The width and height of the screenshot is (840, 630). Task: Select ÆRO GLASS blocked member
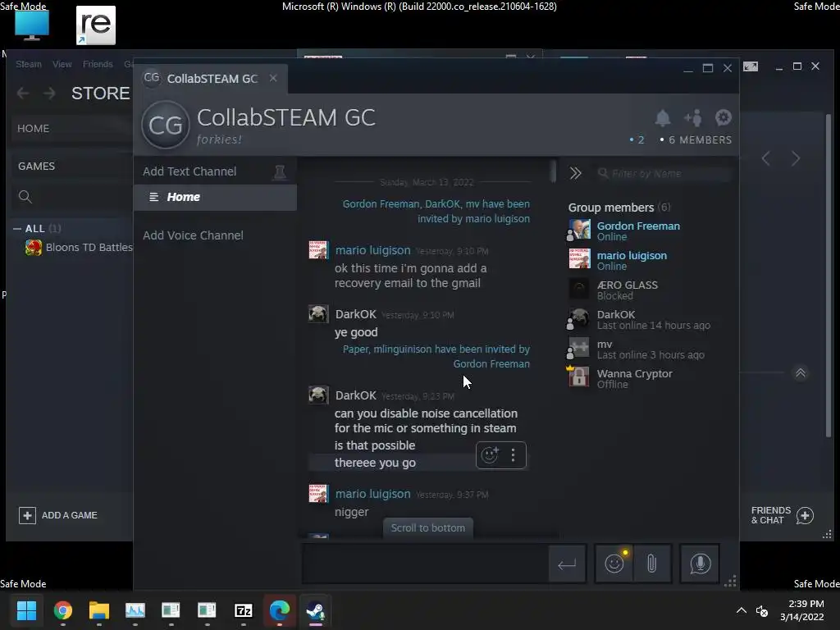[x=627, y=290]
